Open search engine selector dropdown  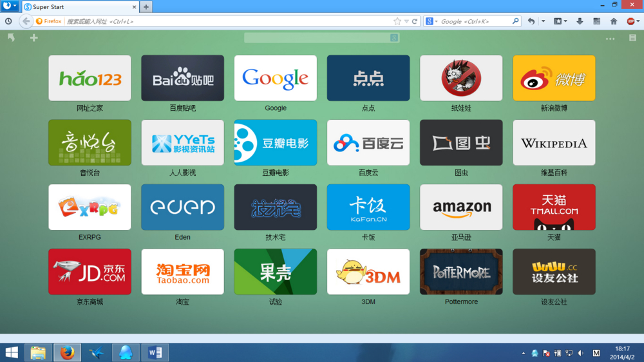431,21
